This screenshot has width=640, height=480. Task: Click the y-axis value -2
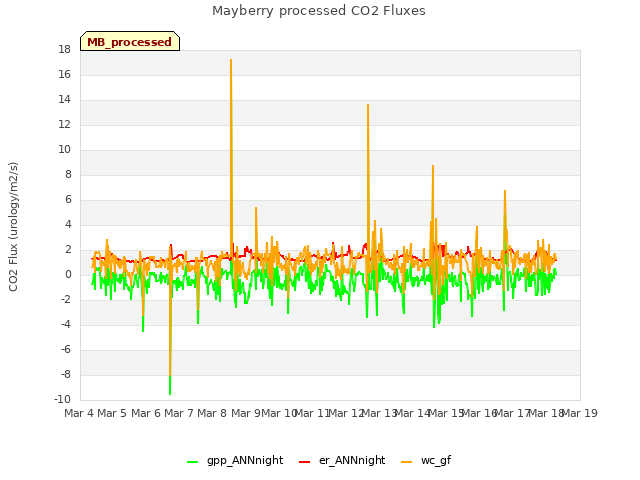[x=66, y=300]
